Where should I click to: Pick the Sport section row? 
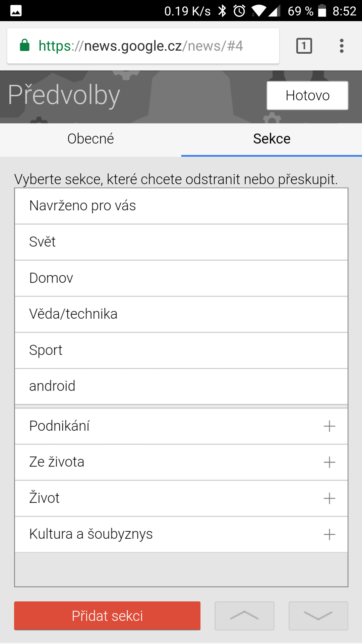(x=181, y=351)
